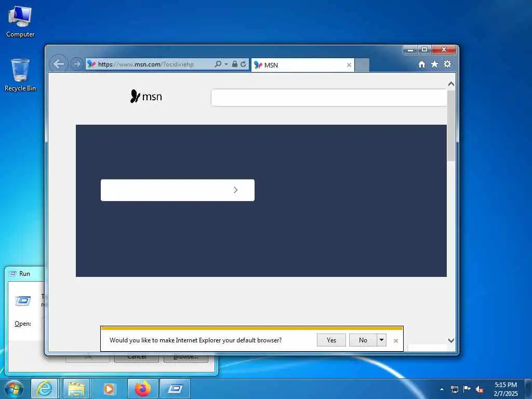Open the Computer desktop icon
The image size is (532, 399).
[x=20, y=22]
